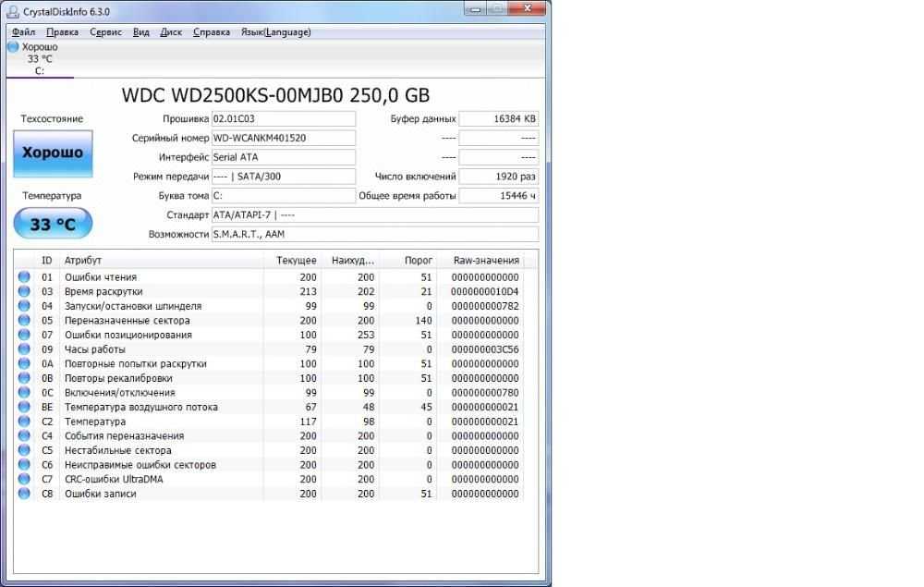Select the Время раскрутки attribute text
Viewport: 924px width, 587px height.
tap(103, 291)
